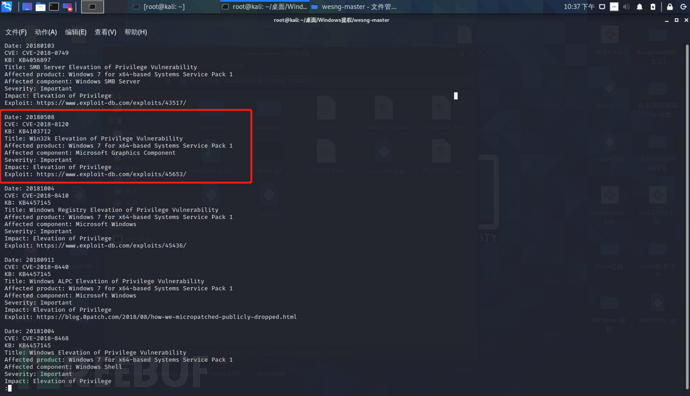This screenshot has width=690, height=396.
Task: Click the line CVE: CVE-2018-0749
Action: tap(37, 53)
